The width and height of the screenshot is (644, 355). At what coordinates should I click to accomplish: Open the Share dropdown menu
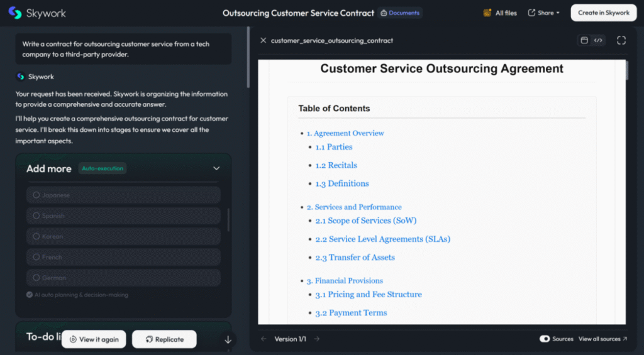point(543,13)
